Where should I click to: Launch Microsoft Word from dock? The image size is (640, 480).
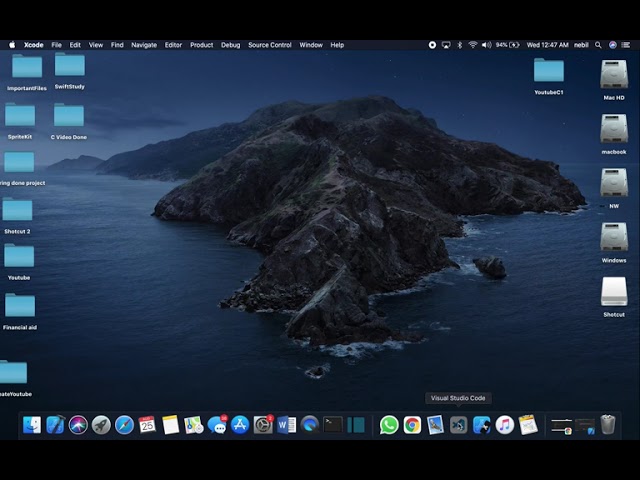[287, 425]
